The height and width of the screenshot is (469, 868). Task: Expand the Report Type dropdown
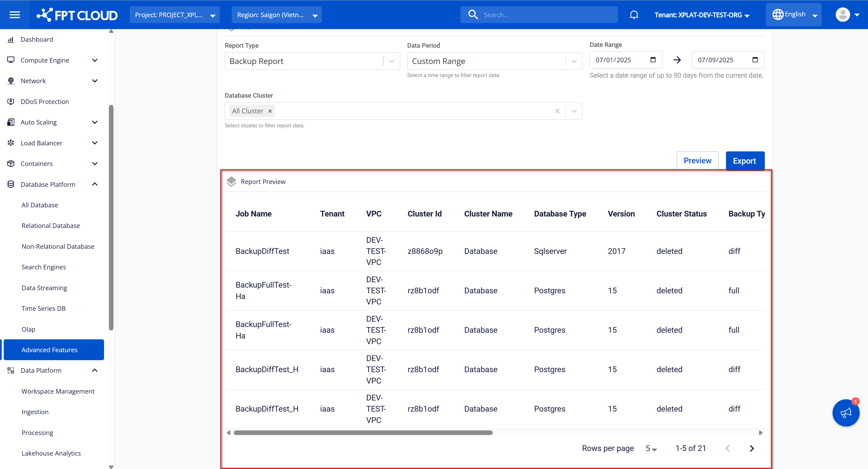click(392, 61)
